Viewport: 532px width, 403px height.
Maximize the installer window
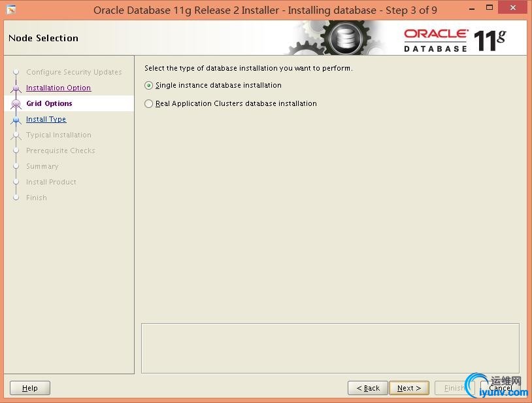(x=490, y=7)
